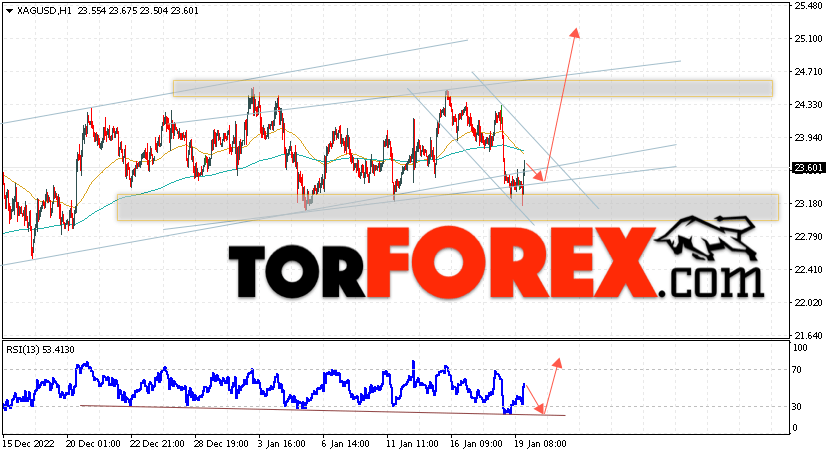830x455 pixels.
Task: Click the 22.790 price axis label
Action: tap(808, 236)
